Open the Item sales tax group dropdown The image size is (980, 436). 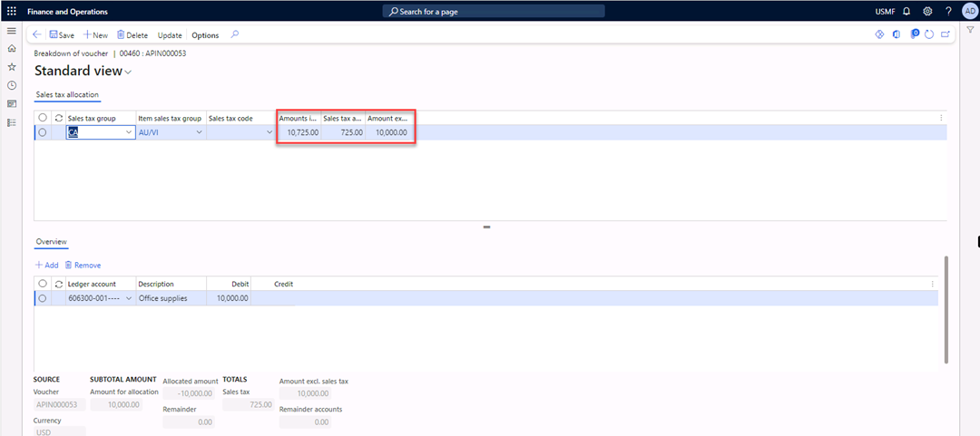pyautogui.click(x=200, y=132)
